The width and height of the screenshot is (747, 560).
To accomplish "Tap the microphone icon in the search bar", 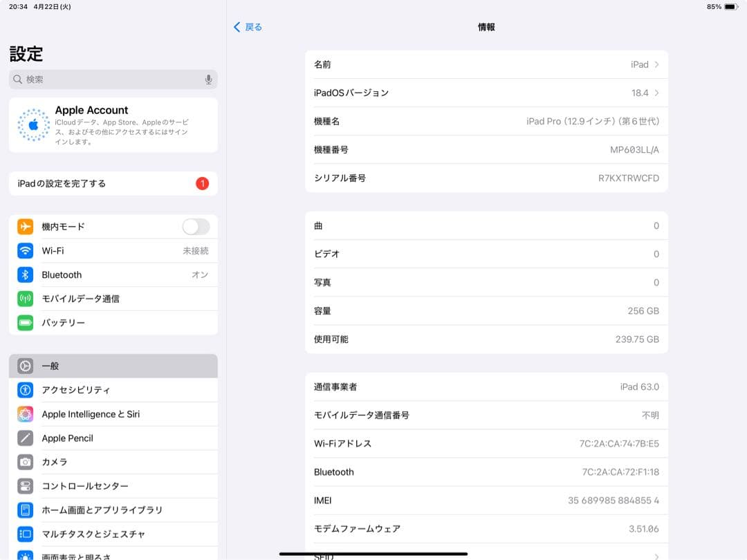I will pos(209,80).
